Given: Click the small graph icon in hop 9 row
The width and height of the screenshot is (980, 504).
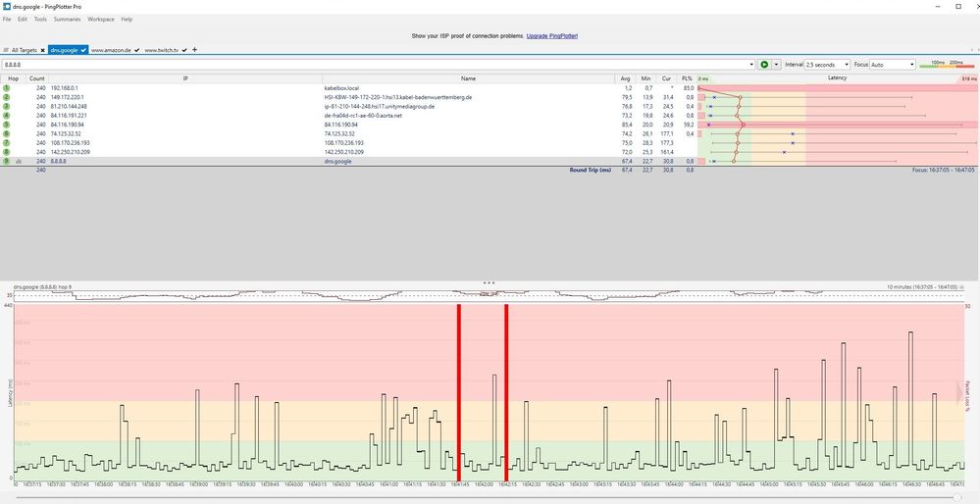Looking at the screenshot, I should (19, 161).
